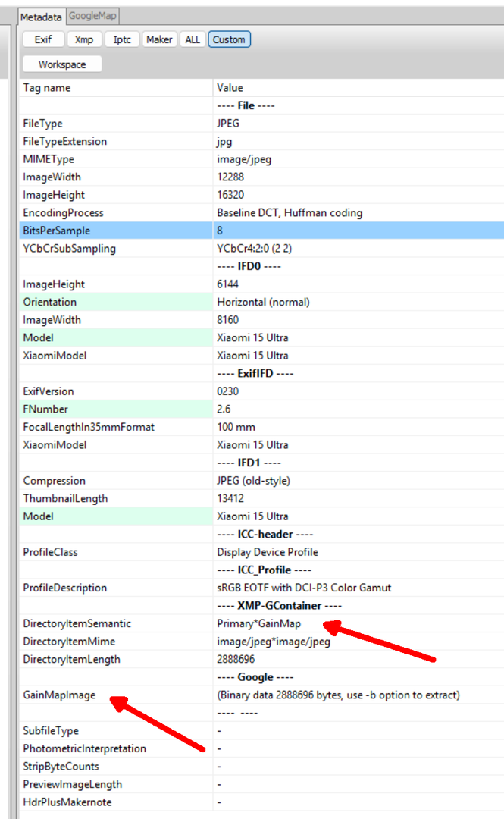Toggle the Custom tag view
Screen dimensions: 504x819
[229, 39]
